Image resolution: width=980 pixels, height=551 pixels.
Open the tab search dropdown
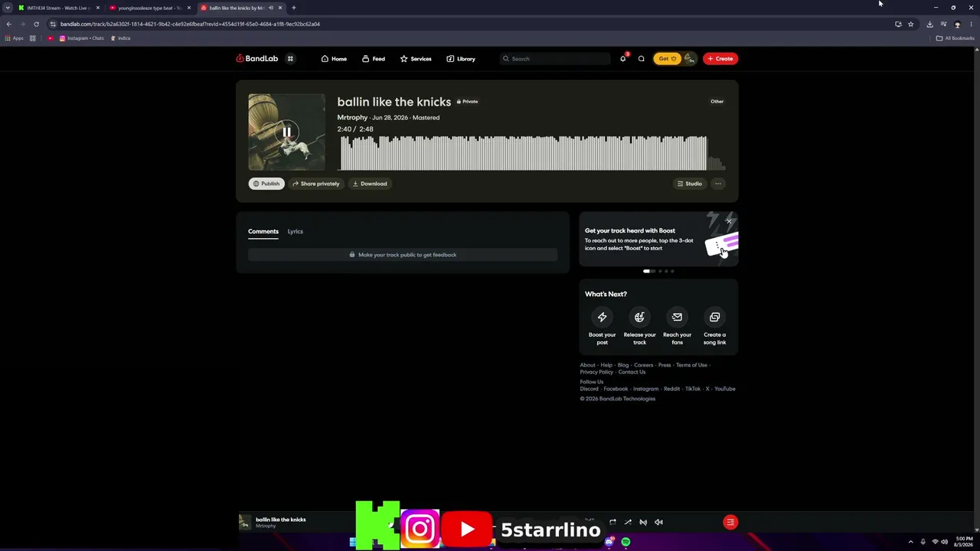(x=7, y=8)
